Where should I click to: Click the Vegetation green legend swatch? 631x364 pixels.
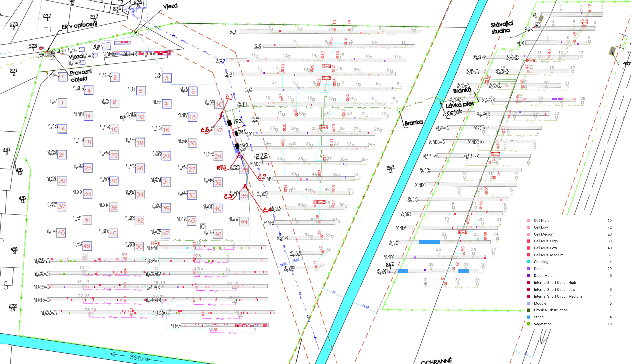[x=528, y=324]
